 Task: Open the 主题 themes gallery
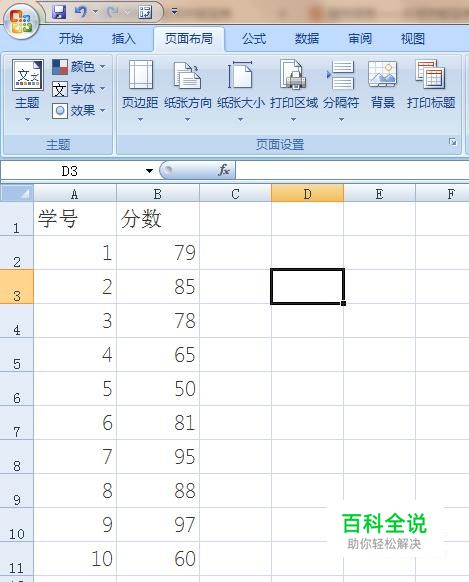pos(27,91)
